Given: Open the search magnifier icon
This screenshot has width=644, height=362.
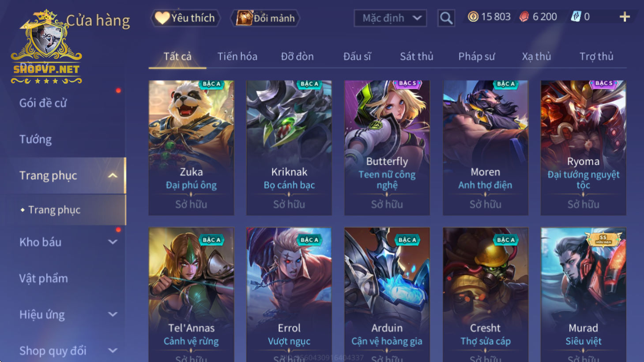Looking at the screenshot, I should [446, 18].
